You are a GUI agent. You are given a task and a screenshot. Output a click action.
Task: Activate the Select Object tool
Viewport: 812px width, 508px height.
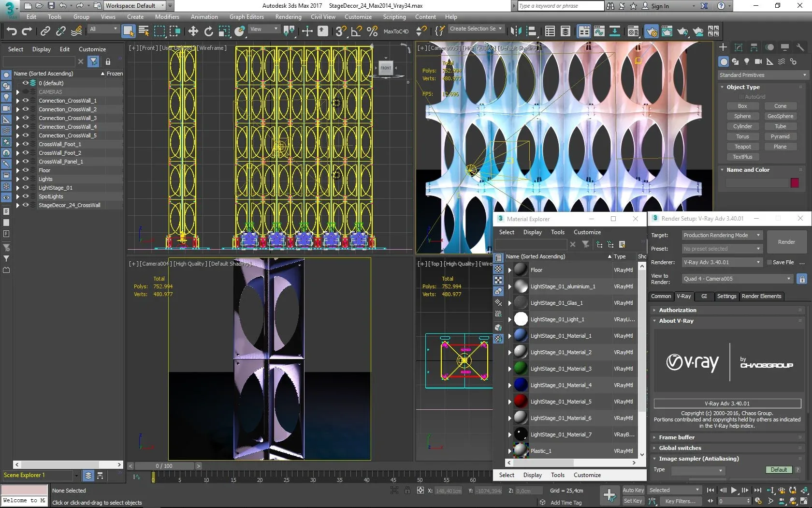click(129, 31)
